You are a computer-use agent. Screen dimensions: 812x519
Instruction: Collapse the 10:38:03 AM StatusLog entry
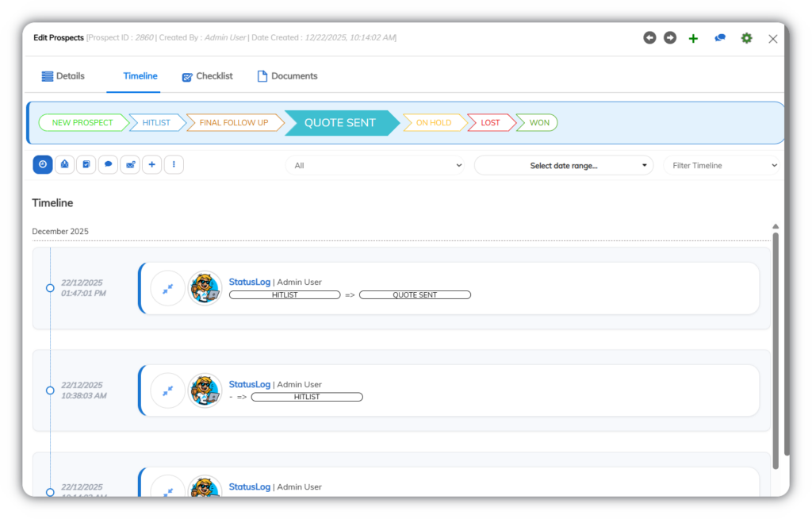pos(167,390)
